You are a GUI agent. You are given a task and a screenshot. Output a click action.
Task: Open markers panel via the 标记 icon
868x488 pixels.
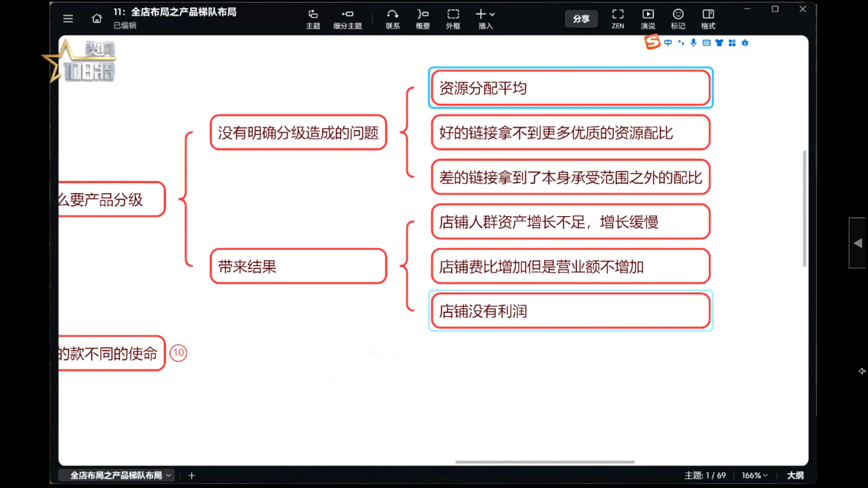[677, 18]
